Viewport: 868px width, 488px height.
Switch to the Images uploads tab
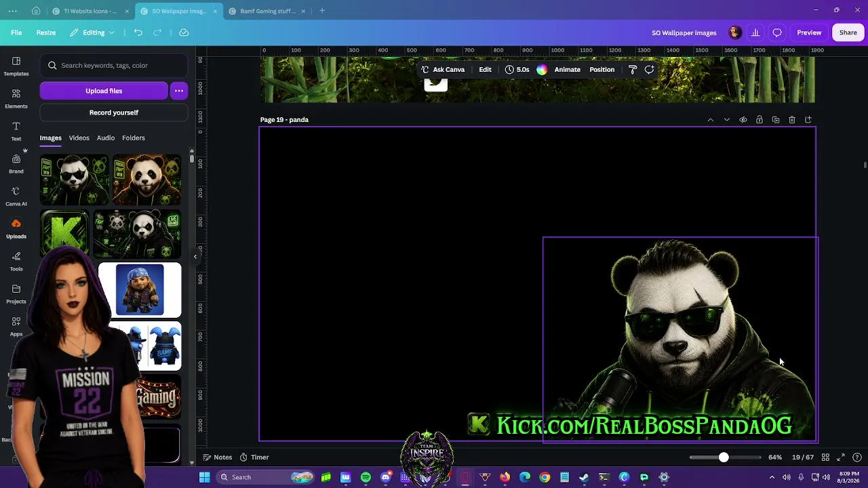pyautogui.click(x=50, y=138)
